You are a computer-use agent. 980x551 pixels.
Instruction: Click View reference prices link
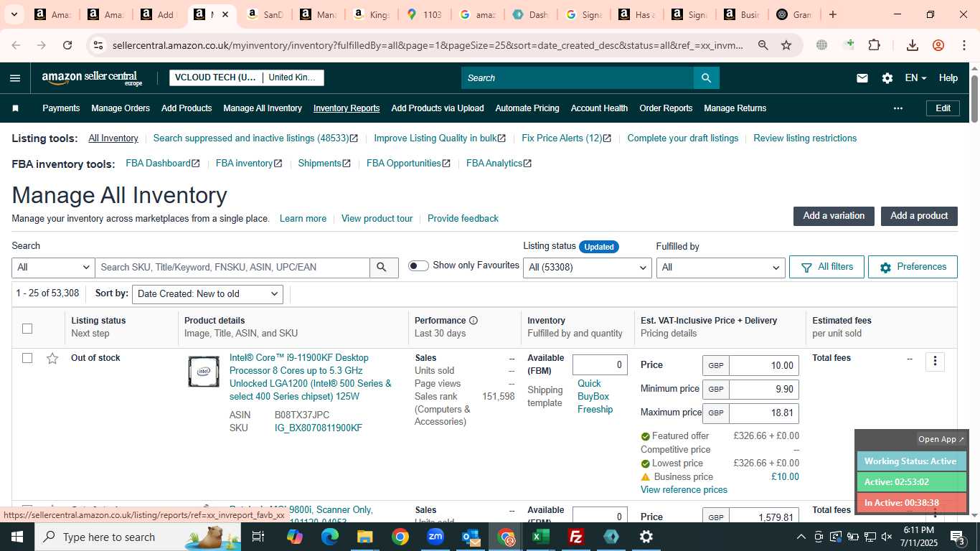click(x=684, y=490)
